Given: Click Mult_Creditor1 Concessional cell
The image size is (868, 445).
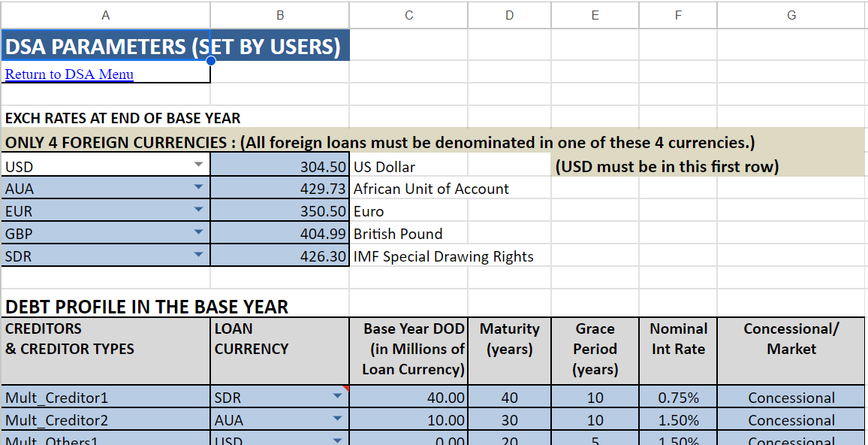Looking at the screenshot, I should click(791, 398).
